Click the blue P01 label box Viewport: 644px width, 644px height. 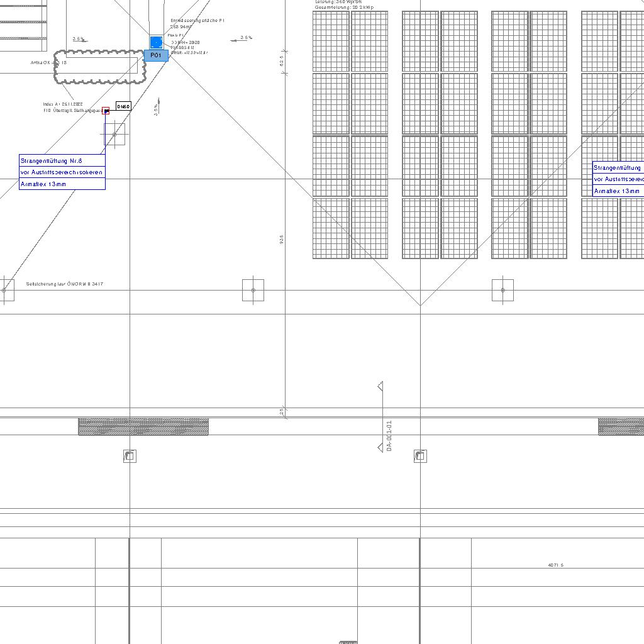click(156, 55)
